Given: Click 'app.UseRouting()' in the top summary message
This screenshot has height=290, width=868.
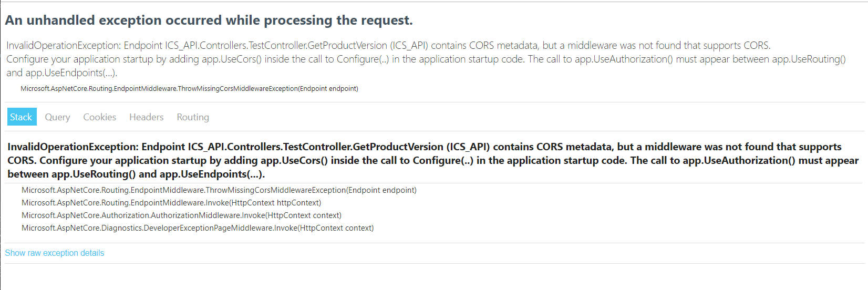Looking at the screenshot, I should click(x=809, y=59).
